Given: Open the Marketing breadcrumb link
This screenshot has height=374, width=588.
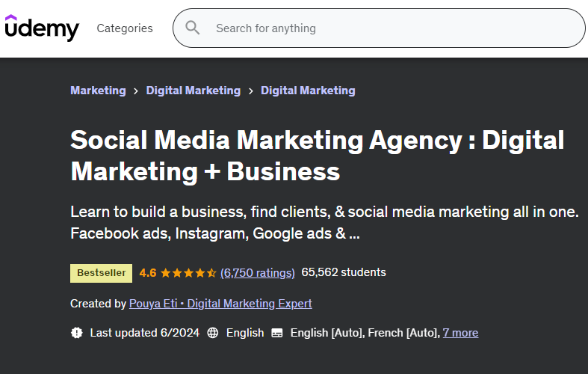Looking at the screenshot, I should pos(98,91).
